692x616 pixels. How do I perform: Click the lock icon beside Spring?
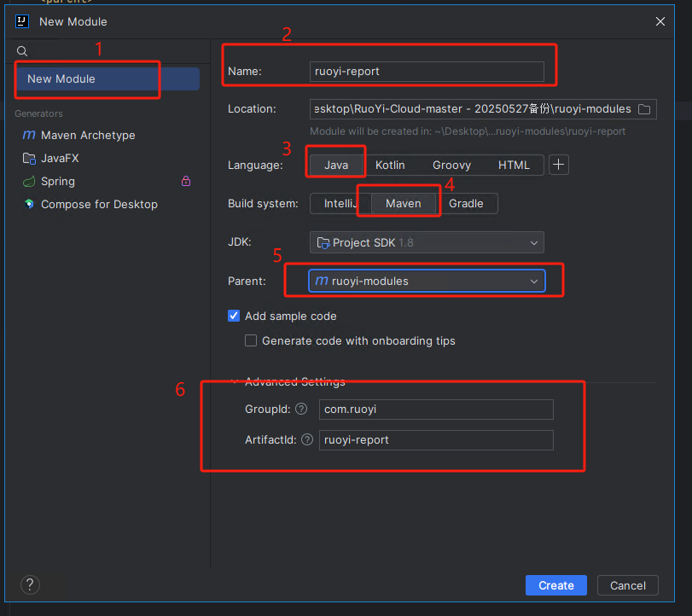pos(186,181)
